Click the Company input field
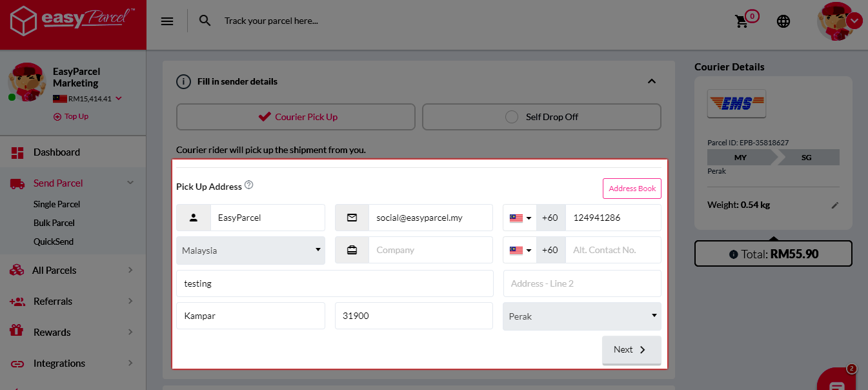 click(431, 250)
